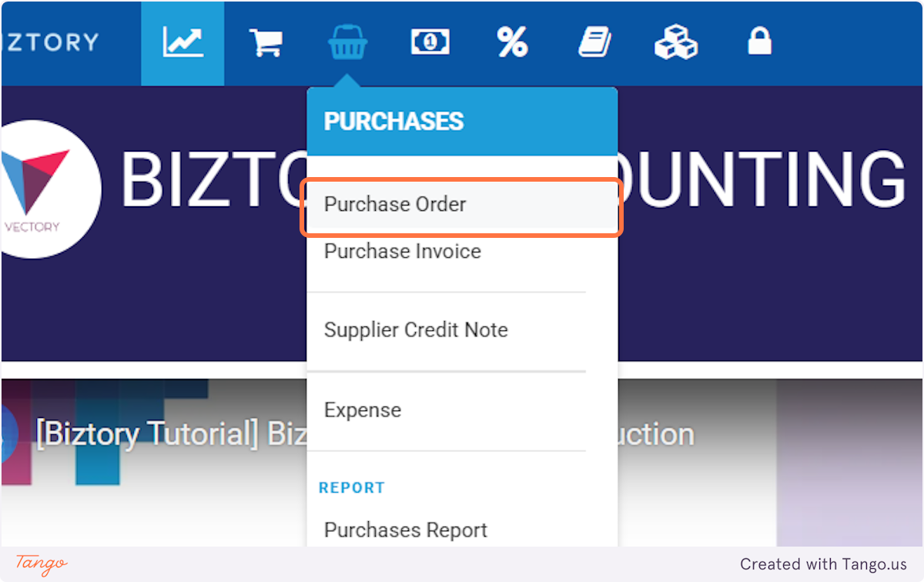This screenshot has height=582, width=924.
Task: Open the Sales shopping cart icon
Action: click(265, 42)
